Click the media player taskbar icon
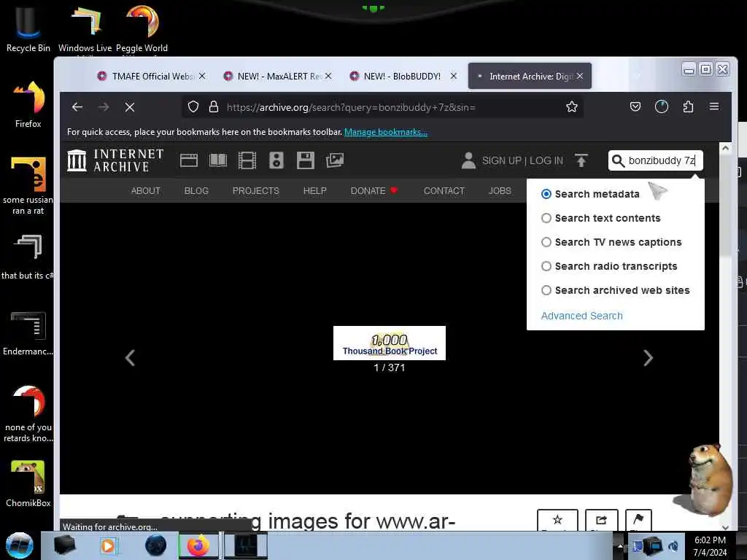 (x=108, y=545)
